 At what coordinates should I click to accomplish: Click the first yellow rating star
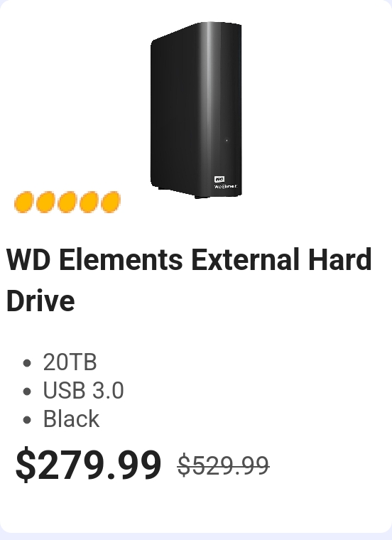[24, 202]
